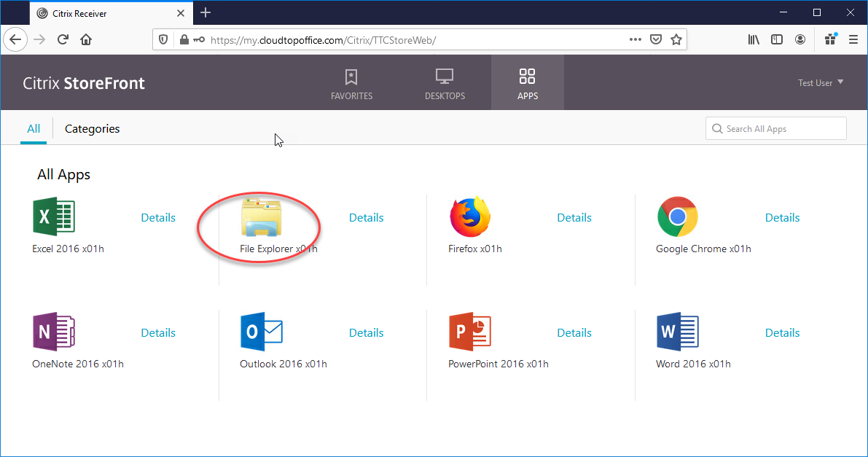Start the PowerPoint 2016 x01h icon
This screenshot has height=457, width=868.
pyautogui.click(x=470, y=332)
